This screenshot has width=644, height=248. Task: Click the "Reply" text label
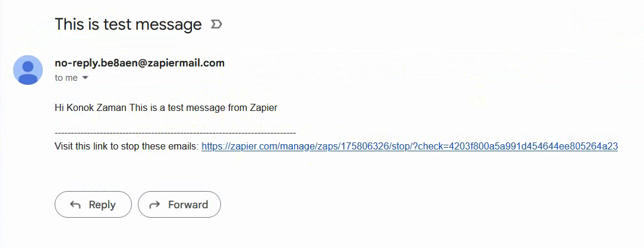[x=102, y=205]
